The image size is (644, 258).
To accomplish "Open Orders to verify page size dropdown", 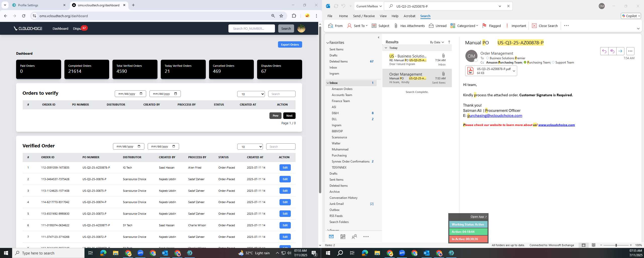I will pyautogui.click(x=251, y=94).
